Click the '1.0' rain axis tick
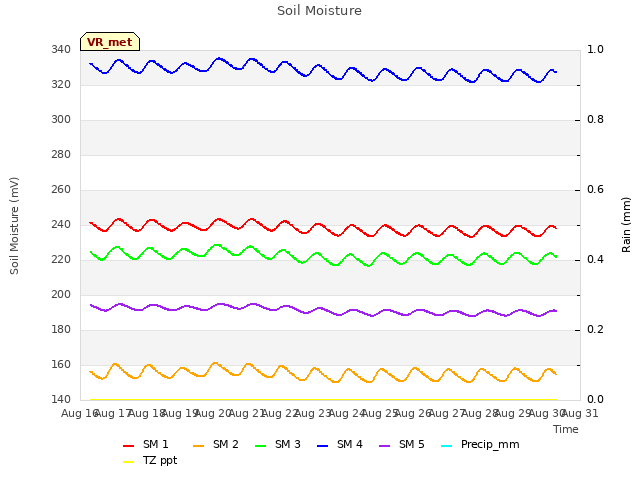640x480 pixels. click(x=595, y=49)
